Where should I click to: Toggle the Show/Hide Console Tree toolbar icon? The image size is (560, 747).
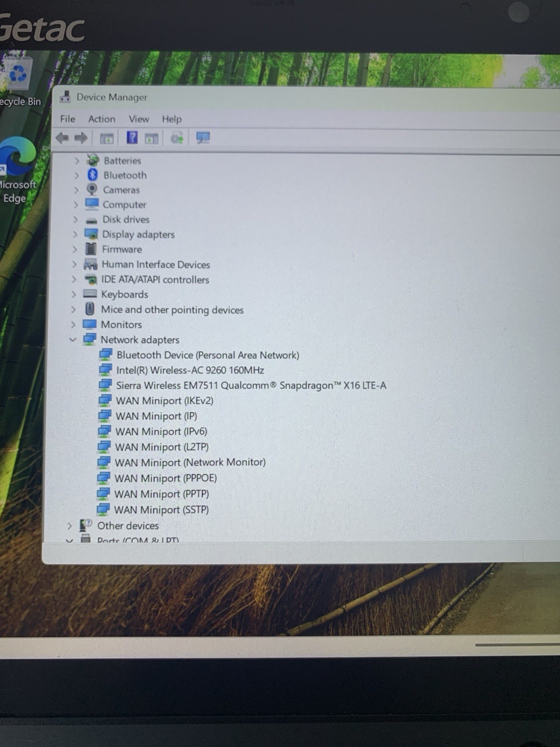click(x=107, y=138)
